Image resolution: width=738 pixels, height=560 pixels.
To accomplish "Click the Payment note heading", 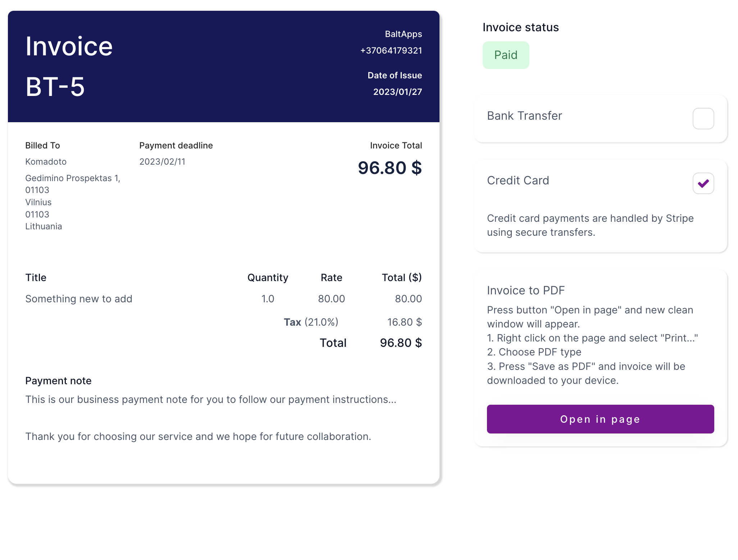I will point(58,381).
